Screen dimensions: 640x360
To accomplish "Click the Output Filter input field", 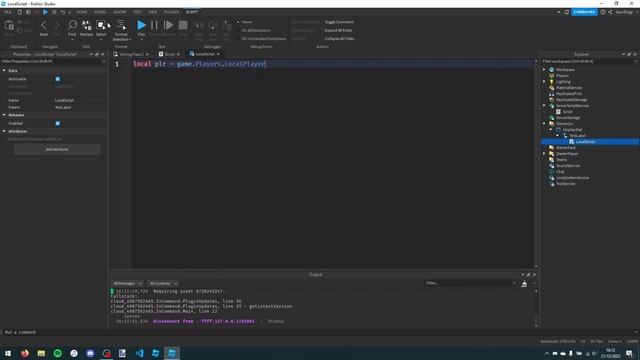I will [x=469, y=283].
